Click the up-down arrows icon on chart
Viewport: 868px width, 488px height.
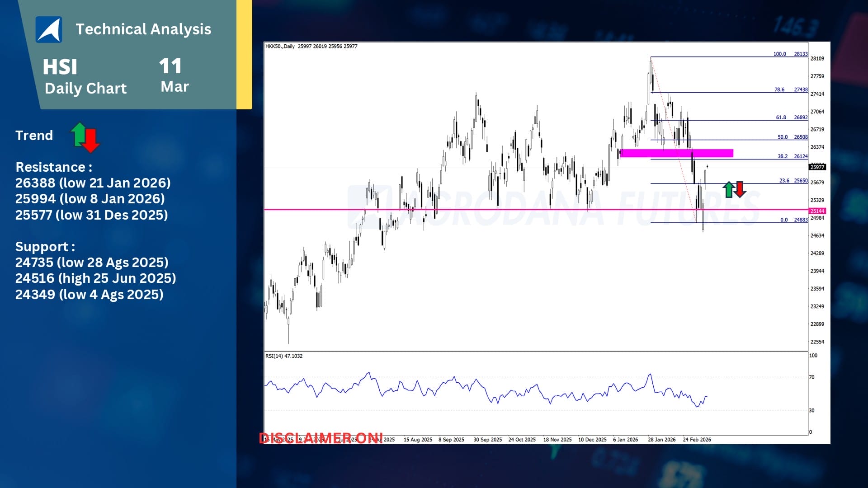734,189
